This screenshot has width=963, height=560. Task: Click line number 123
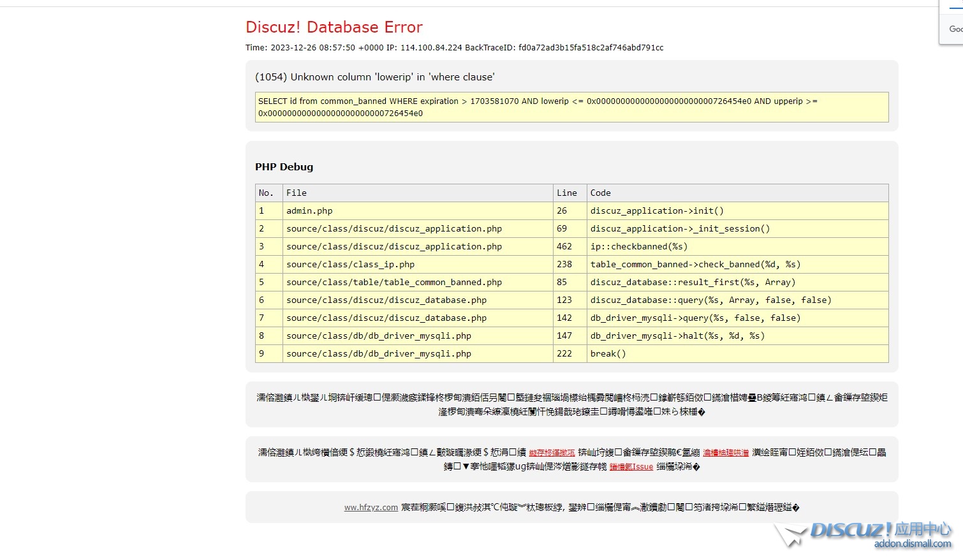coord(570,300)
